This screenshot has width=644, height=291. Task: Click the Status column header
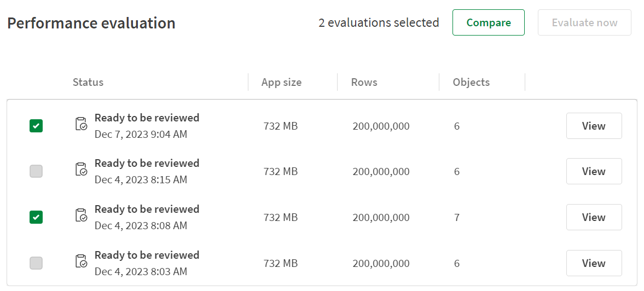[x=88, y=83]
